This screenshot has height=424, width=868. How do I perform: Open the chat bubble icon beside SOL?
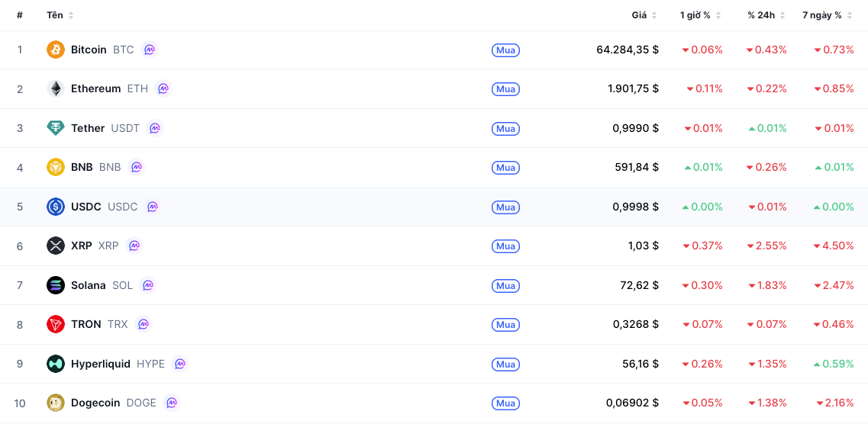148,285
